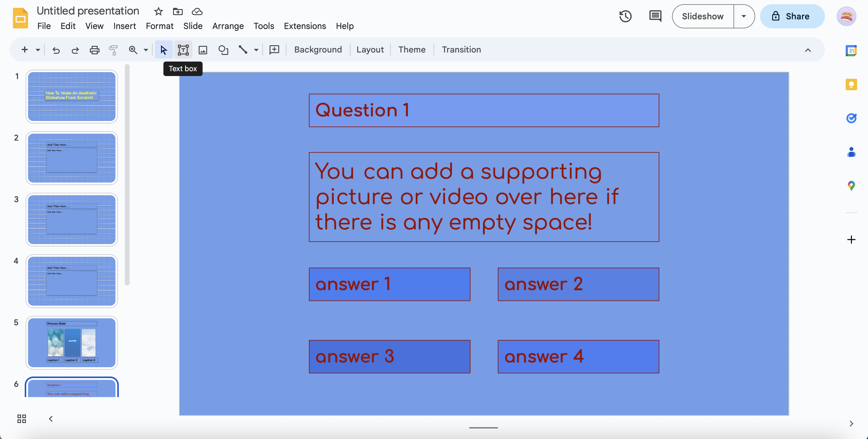868x439 pixels.
Task: Click the Redo icon
Action: (x=74, y=49)
